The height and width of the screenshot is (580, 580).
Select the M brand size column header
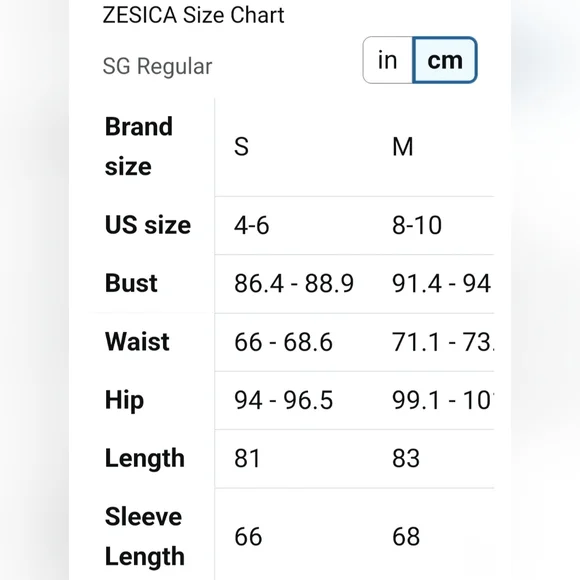click(x=402, y=147)
